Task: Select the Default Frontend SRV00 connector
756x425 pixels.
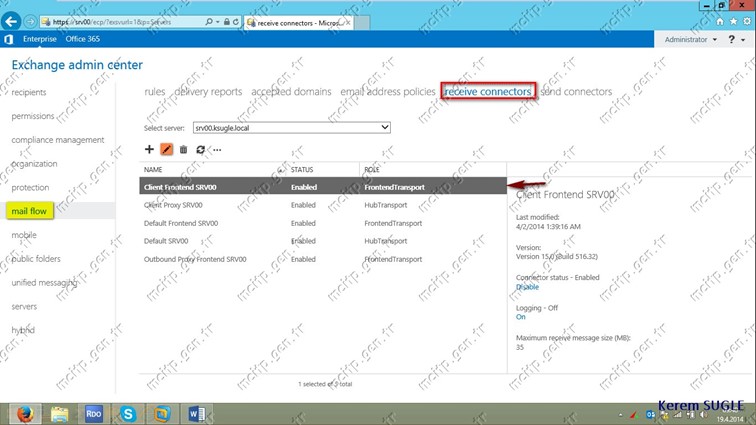Action: (323, 223)
